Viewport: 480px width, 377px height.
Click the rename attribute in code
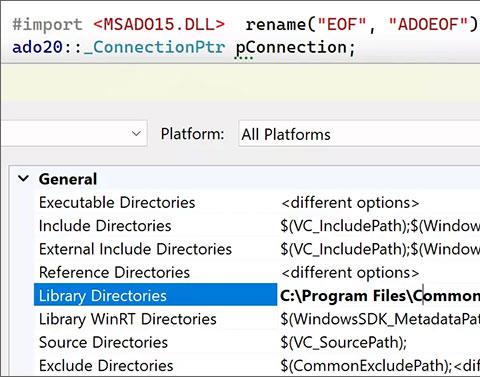[x=276, y=24]
